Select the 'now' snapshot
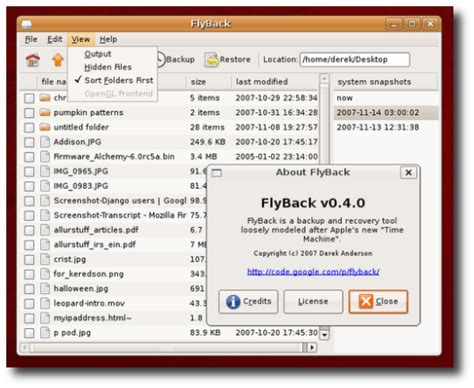 click(x=386, y=98)
